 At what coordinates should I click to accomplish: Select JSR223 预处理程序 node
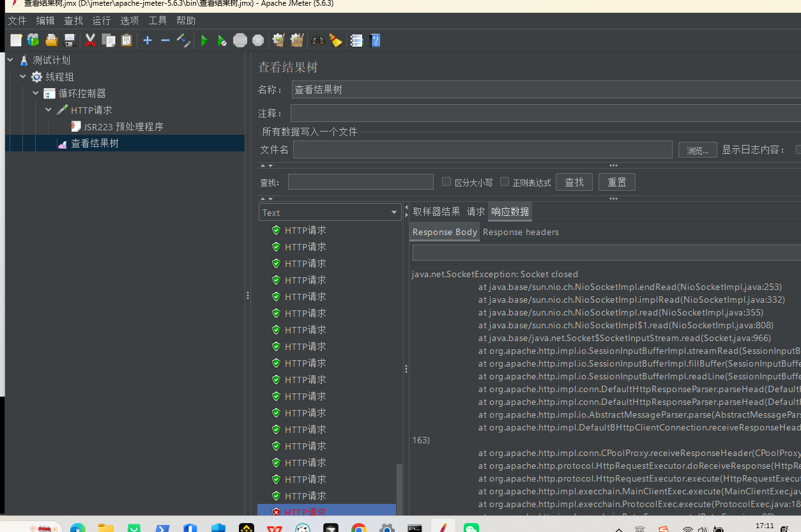[123, 126]
